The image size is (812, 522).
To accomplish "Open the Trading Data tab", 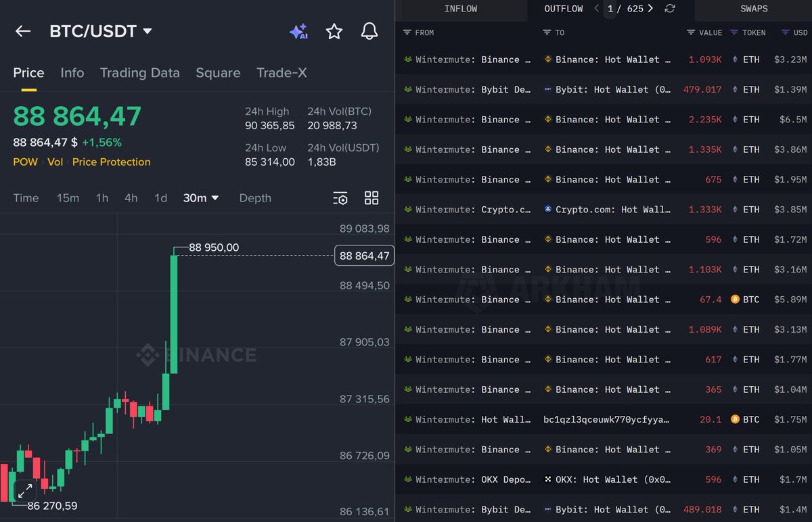I will pyautogui.click(x=140, y=73).
